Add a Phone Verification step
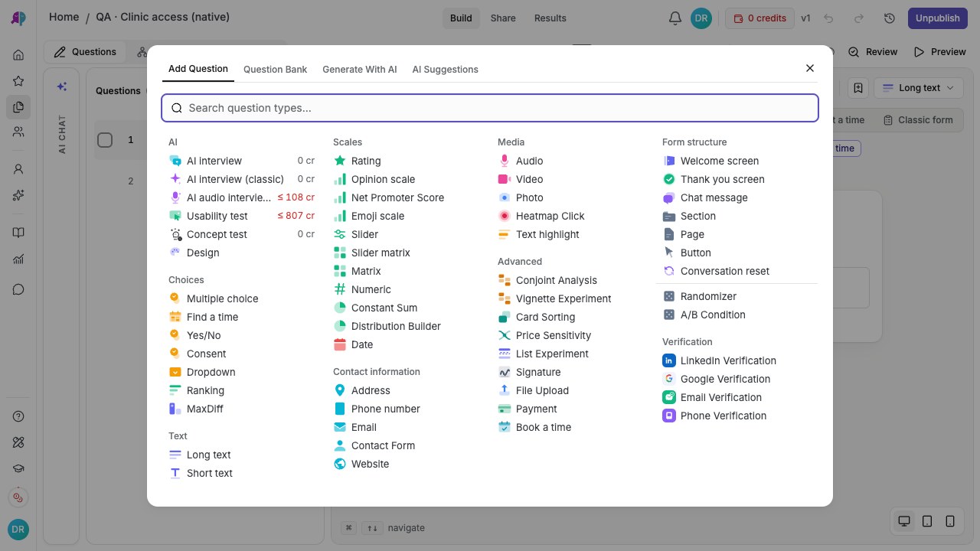 (x=735, y=416)
